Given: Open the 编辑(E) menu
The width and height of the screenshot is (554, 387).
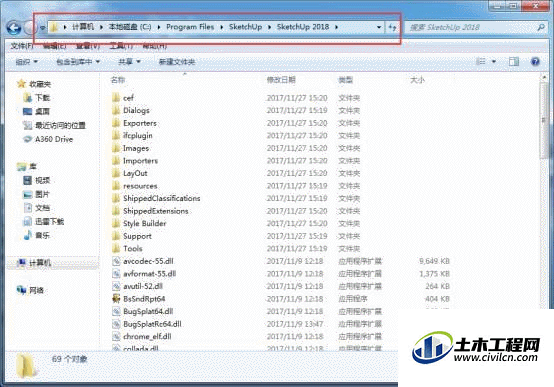Looking at the screenshot, I should (x=55, y=46).
